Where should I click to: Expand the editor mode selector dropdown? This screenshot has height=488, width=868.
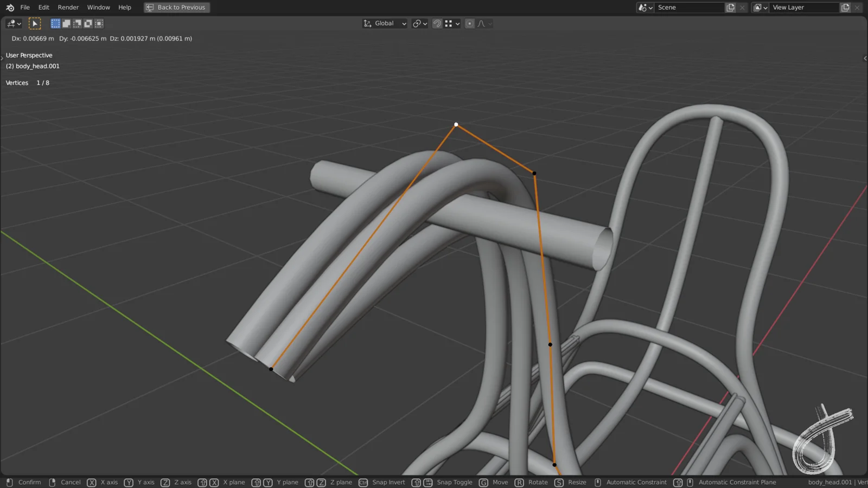point(12,23)
